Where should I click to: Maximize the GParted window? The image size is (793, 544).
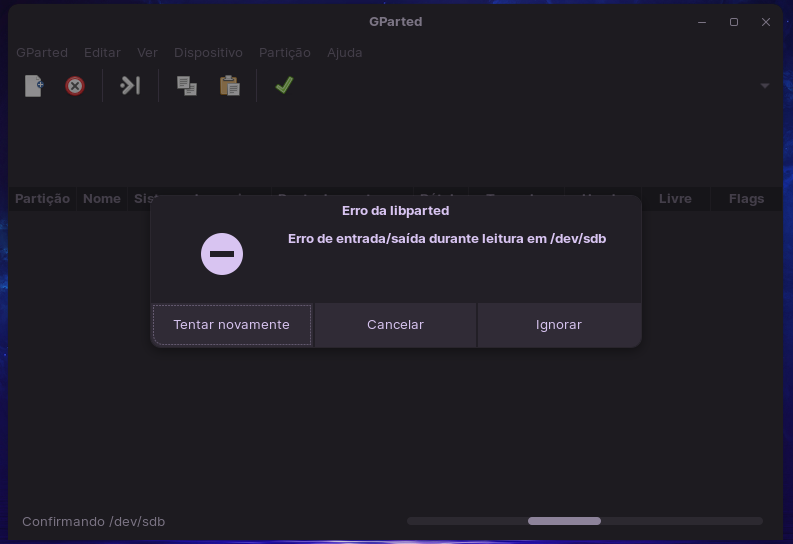click(x=734, y=22)
